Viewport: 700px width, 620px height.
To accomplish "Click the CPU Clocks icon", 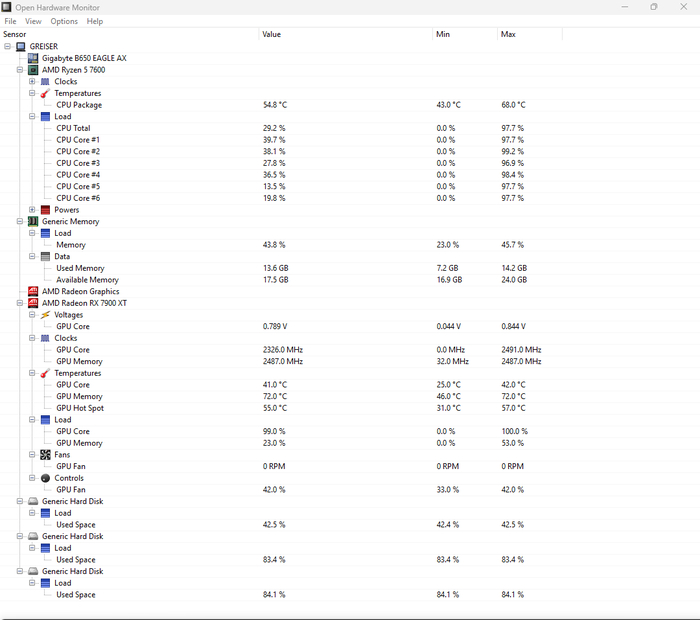I will click(45, 82).
